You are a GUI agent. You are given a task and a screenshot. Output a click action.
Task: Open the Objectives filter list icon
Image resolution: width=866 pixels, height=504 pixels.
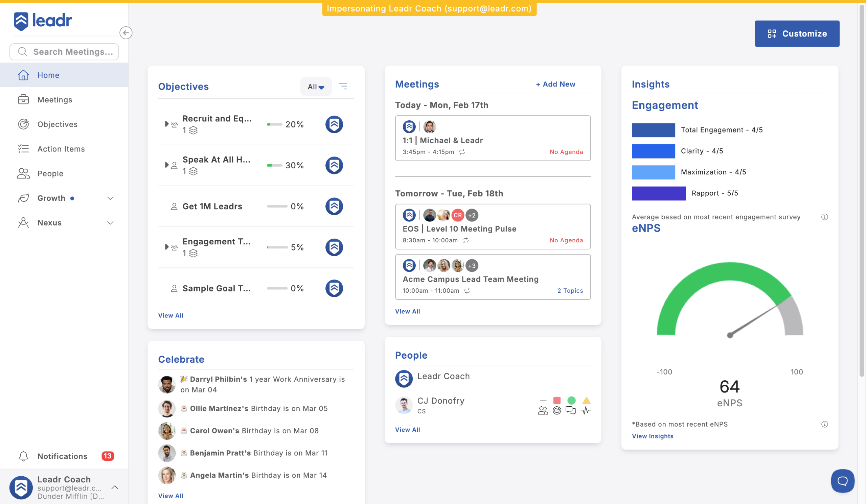click(343, 86)
